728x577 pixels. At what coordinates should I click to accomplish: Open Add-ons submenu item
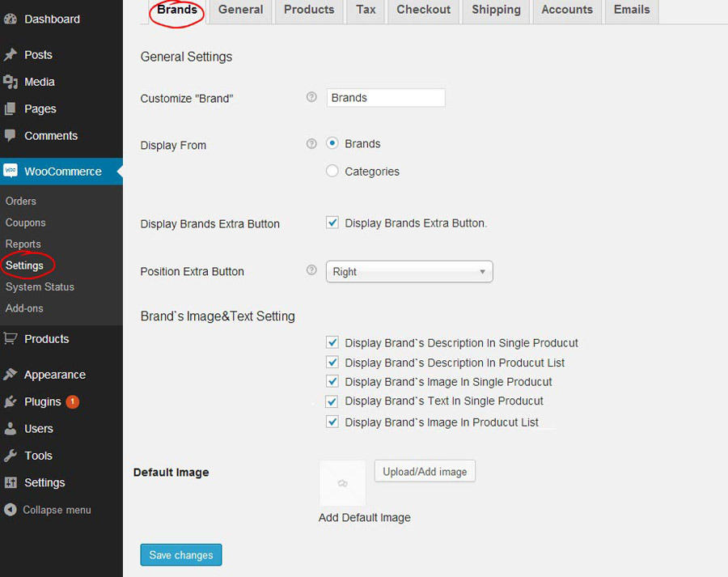(24, 308)
